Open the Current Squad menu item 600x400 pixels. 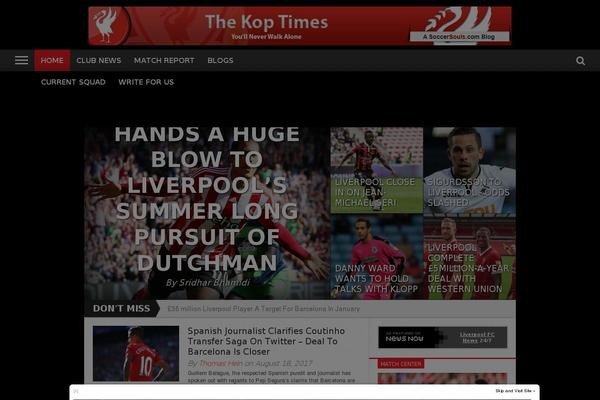coord(73,82)
